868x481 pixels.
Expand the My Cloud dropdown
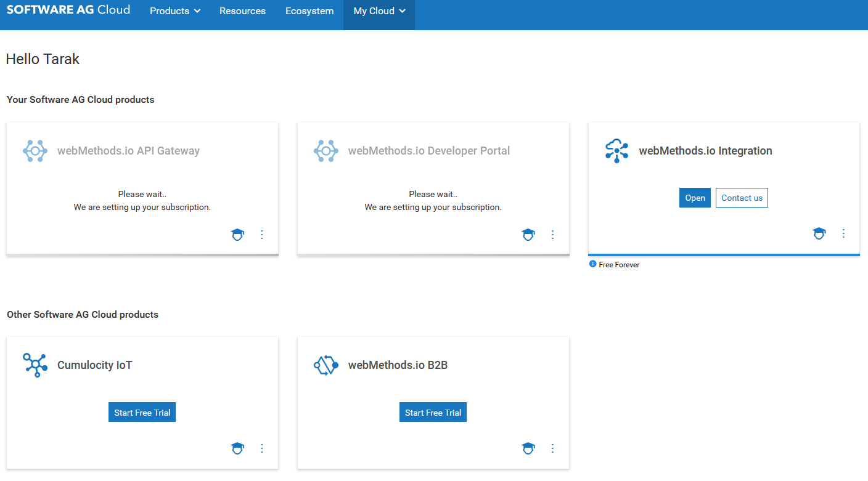click(x=379, y=10)
